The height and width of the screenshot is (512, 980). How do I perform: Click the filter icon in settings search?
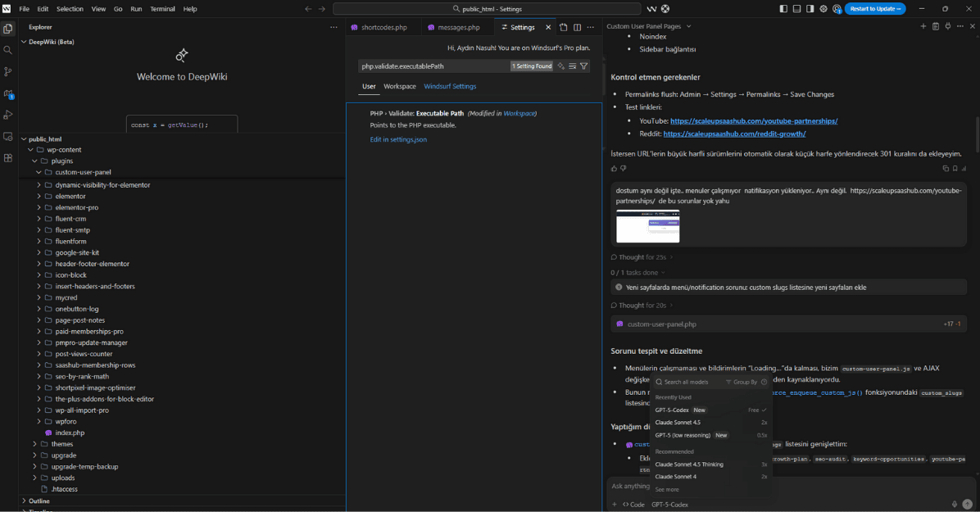click(584, 66)
